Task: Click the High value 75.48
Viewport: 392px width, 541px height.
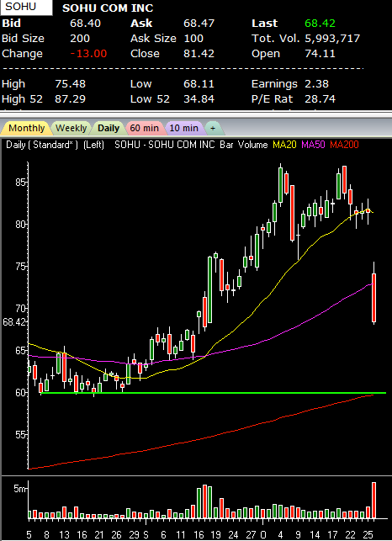Action: (70, 84)
